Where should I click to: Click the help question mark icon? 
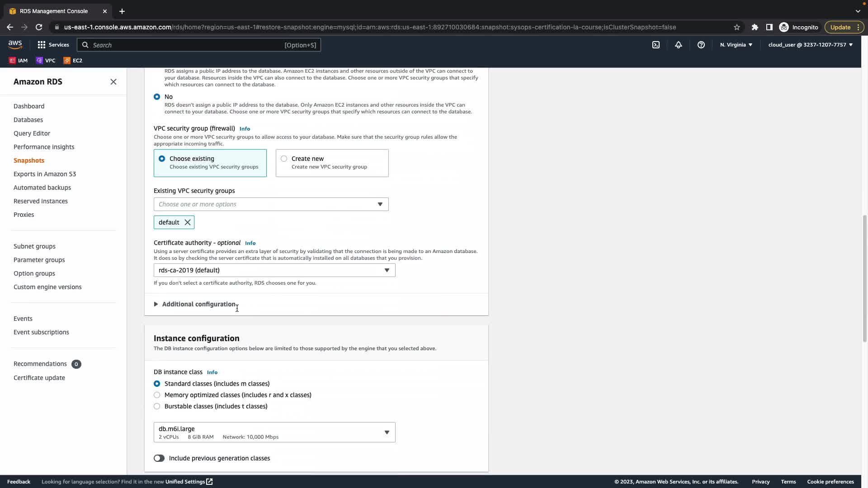point(701,45)
